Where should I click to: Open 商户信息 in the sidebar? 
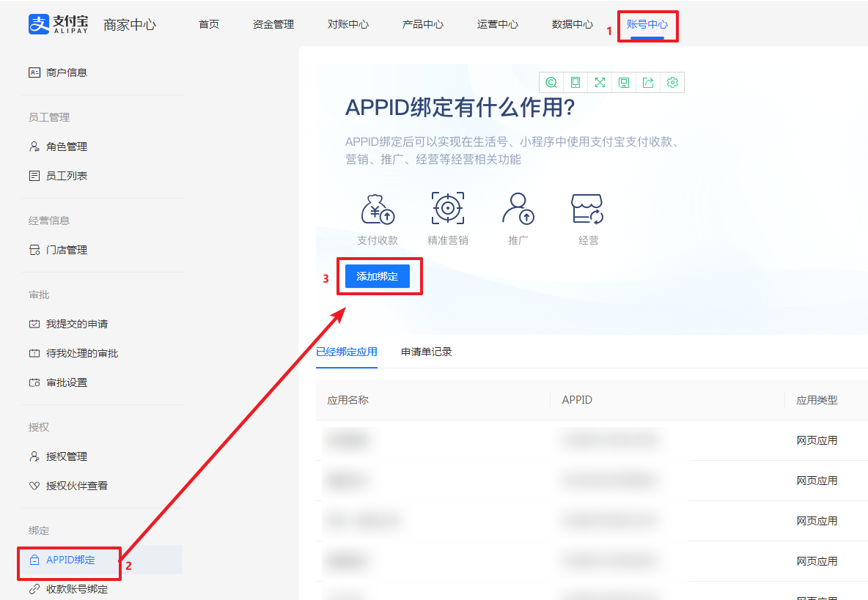[58, 73]
